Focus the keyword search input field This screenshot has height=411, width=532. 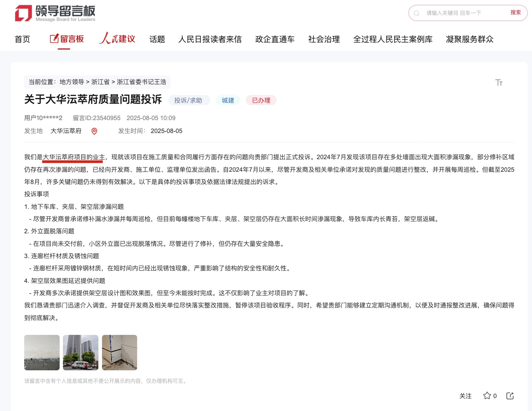coord(464,13)
